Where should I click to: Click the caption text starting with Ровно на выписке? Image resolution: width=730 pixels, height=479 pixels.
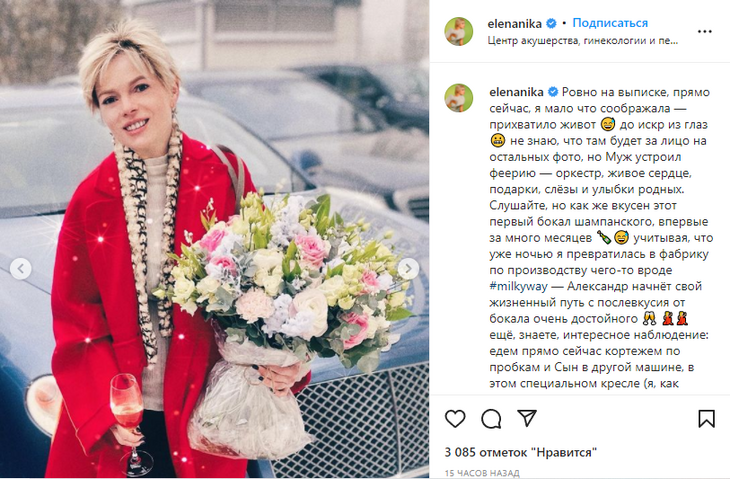tap(599, 237)
